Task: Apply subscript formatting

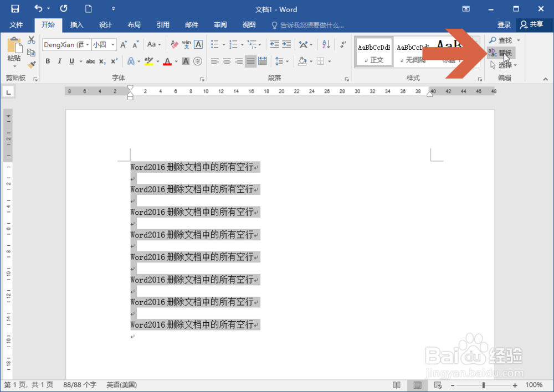Action: pos(102,61)
